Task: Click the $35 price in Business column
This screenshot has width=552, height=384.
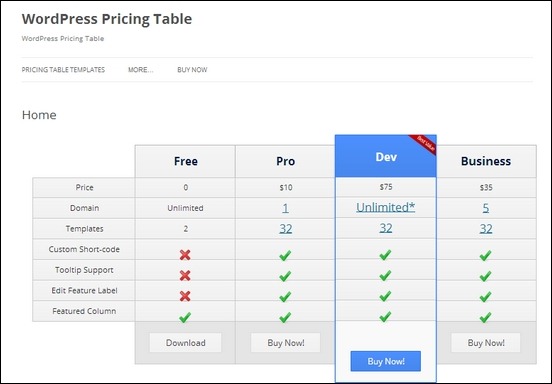Action: [486, 188]
